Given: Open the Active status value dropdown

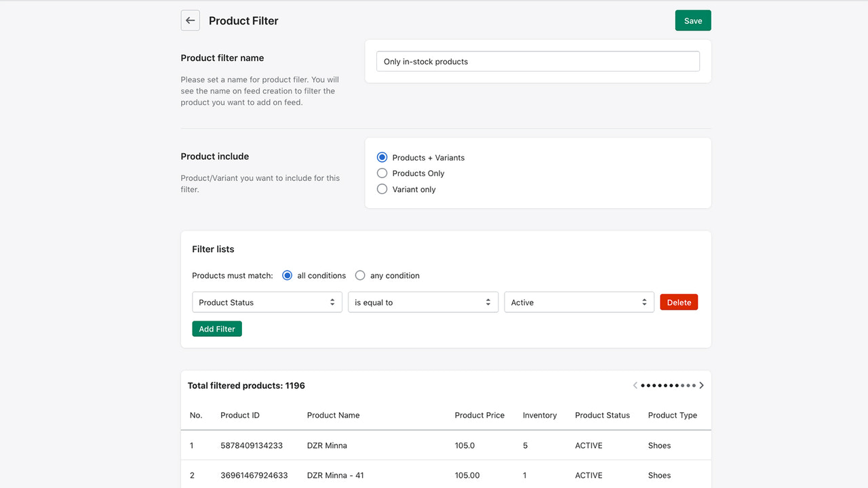Looking at the screenshot, I should [x=578, y=302].
